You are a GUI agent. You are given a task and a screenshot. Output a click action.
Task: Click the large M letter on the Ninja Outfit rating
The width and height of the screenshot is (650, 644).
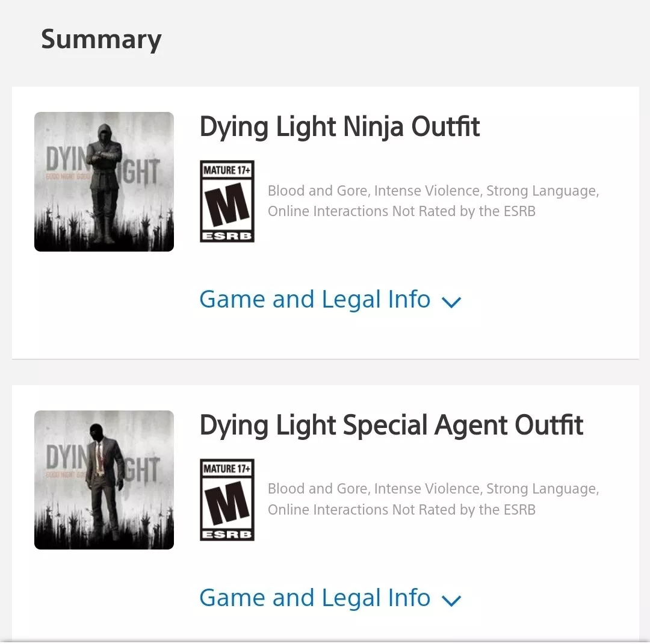click(x=227, y=205)
